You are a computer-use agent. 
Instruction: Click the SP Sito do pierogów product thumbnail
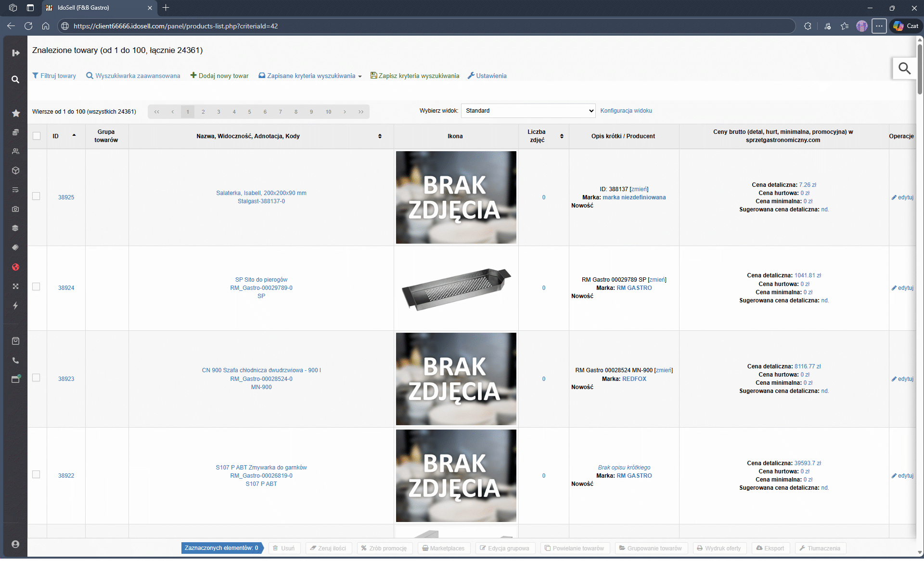click(x=456, y=288)
